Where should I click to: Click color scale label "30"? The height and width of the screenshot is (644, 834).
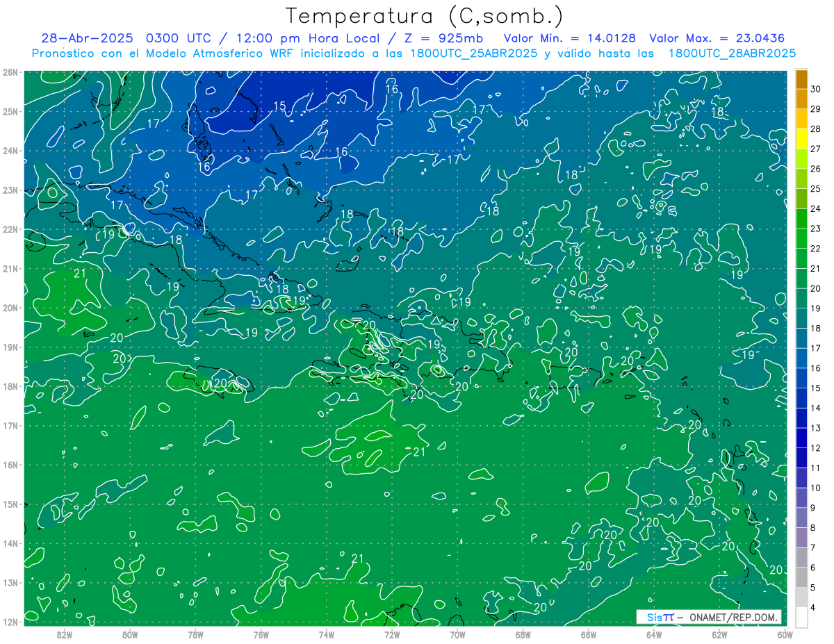(816, 89)
